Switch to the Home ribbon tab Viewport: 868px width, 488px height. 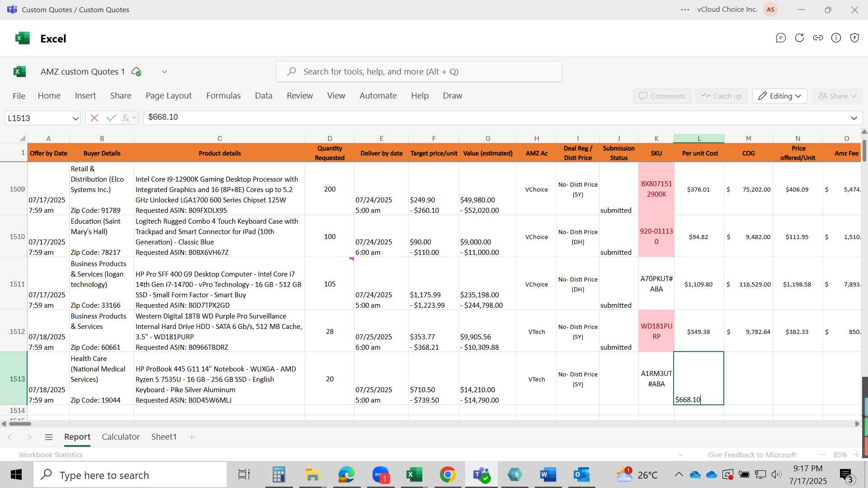pos(49,96)
